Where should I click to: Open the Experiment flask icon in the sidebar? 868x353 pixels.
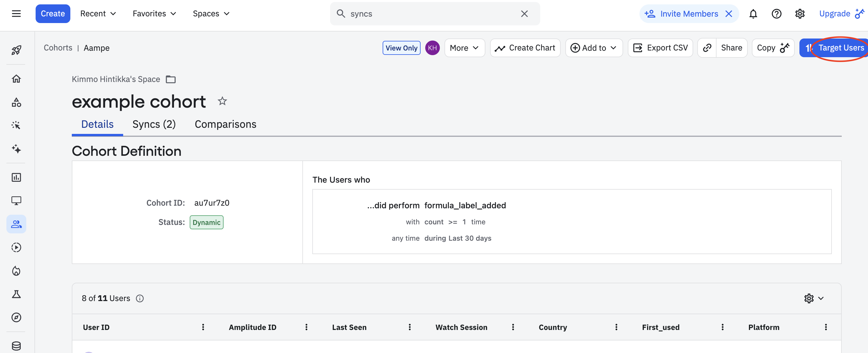pos(16,294)
